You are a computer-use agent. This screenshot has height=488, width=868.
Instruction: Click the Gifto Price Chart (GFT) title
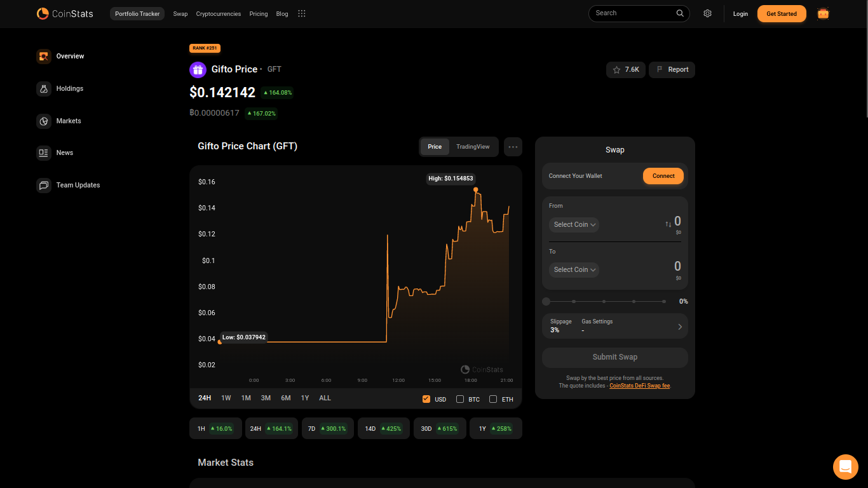click(x=247, y=147)
